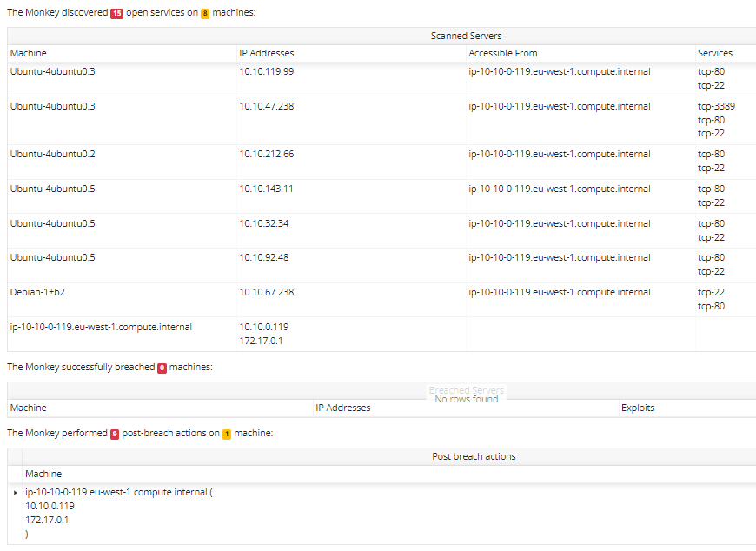Click the yellow 8 machines badge

pyautogui.click(x=205, y=13)
